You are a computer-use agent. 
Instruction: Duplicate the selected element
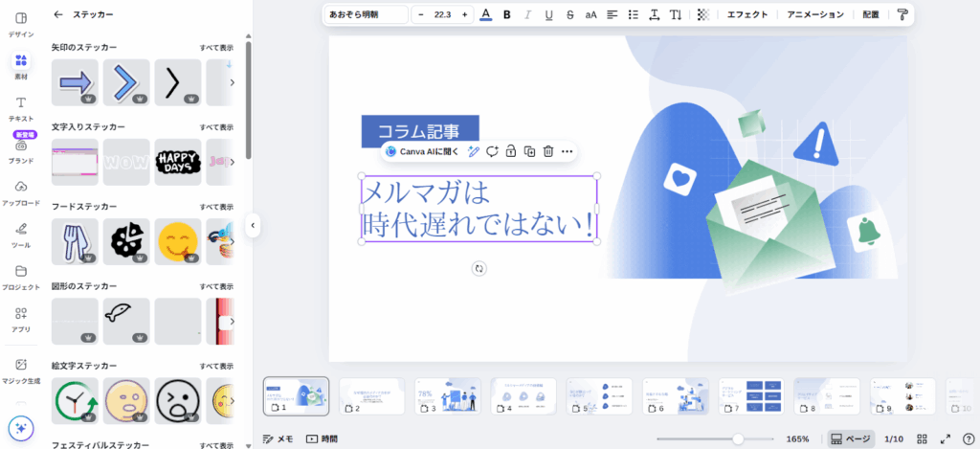(529, 151)
